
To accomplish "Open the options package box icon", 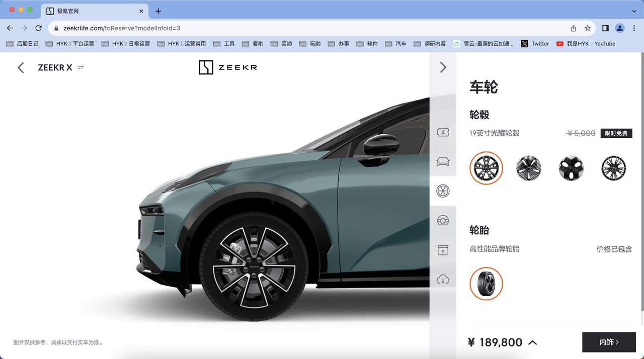I will 443,250.
